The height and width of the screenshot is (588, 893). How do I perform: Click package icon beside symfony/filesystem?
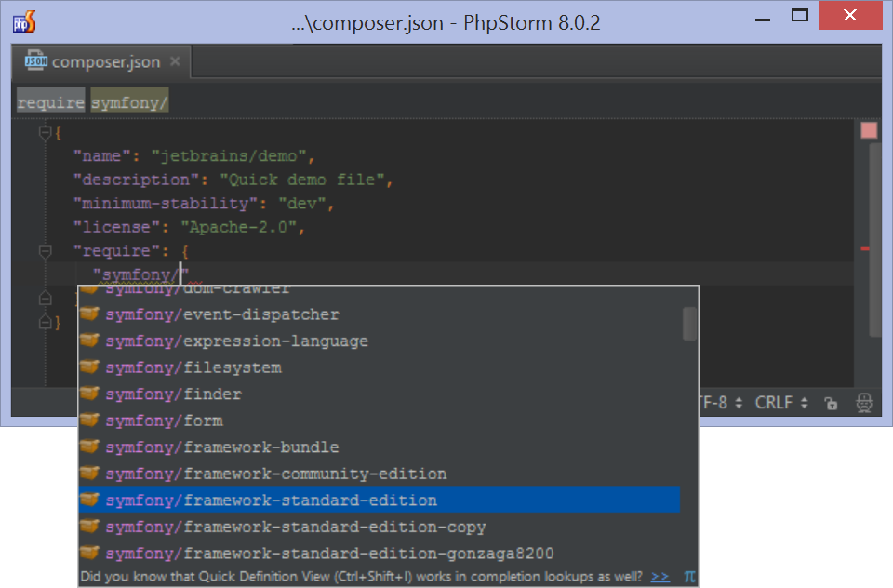[x=89, y=367]
